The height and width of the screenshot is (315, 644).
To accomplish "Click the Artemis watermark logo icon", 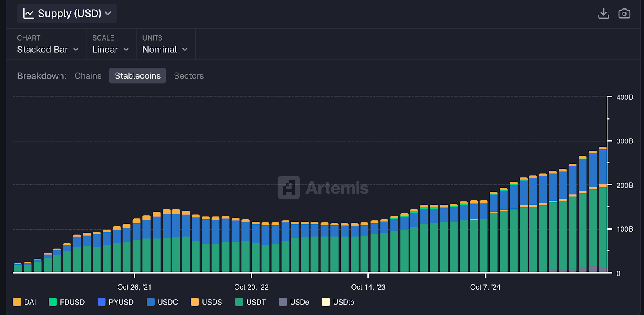I will click(289, 187).
